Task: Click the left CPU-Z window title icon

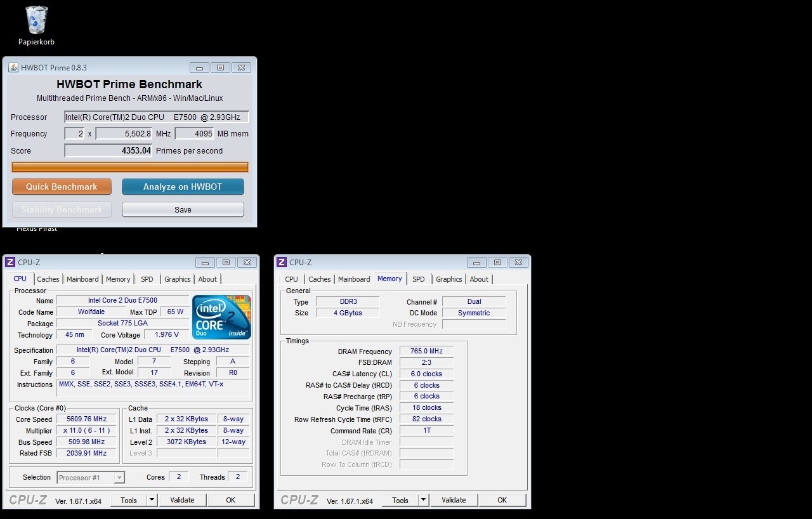Action: tap(10, 262)
